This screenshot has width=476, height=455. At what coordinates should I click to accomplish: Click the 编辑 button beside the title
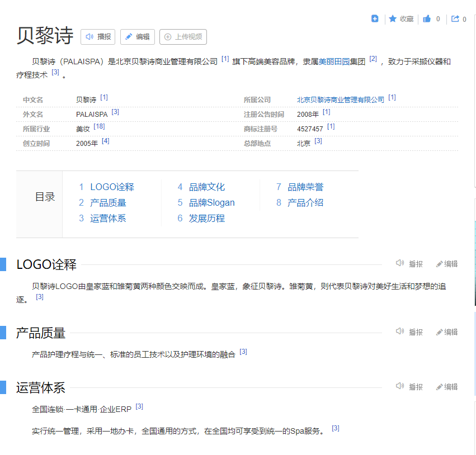[138, 37]
